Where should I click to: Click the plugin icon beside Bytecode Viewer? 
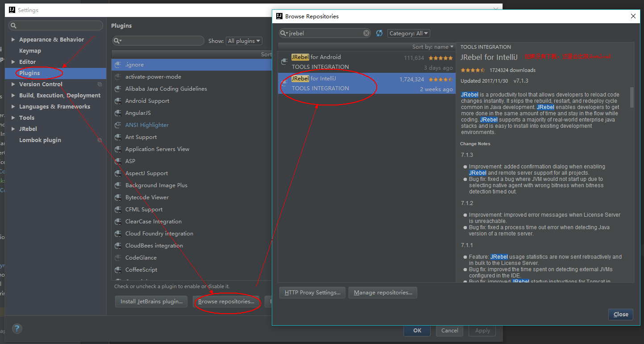[x=118, y=197]
